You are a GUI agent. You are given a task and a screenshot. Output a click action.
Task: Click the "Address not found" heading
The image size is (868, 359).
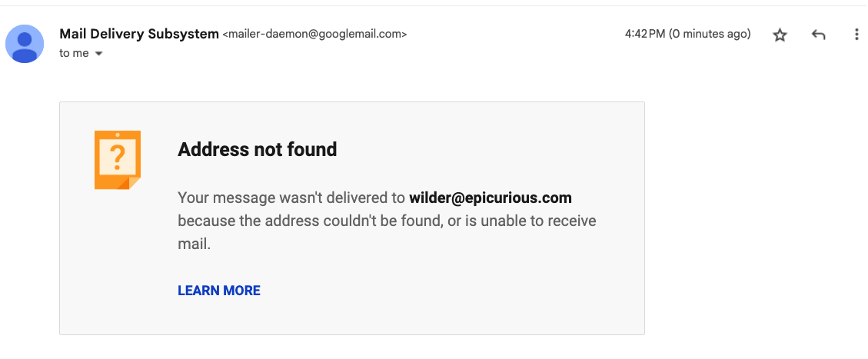(258, 149)
